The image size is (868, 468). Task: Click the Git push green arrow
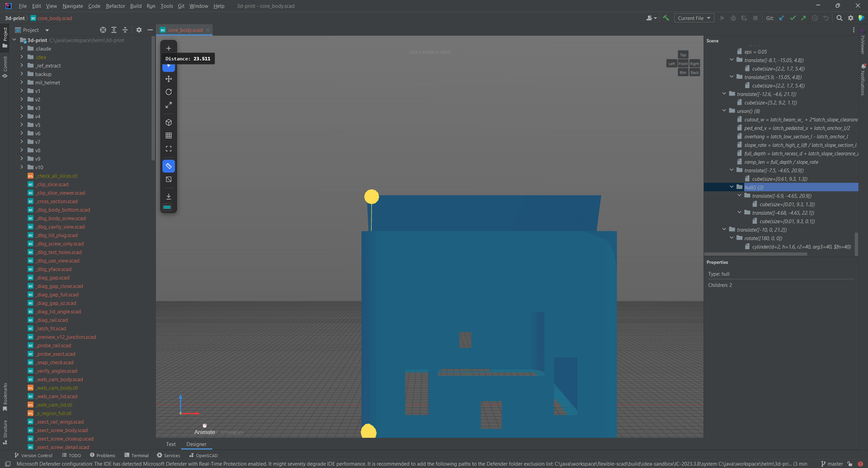click(x=803, y=18)
